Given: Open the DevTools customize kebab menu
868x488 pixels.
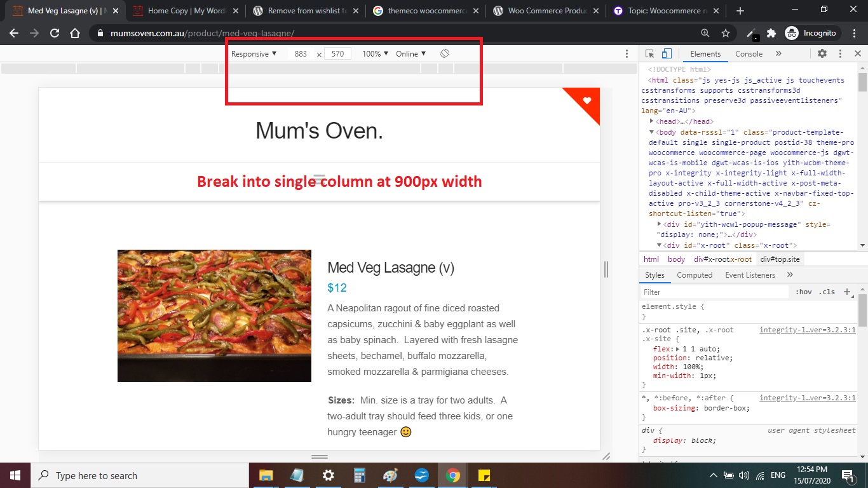Looking at the screenshot, I should [840, 54].
